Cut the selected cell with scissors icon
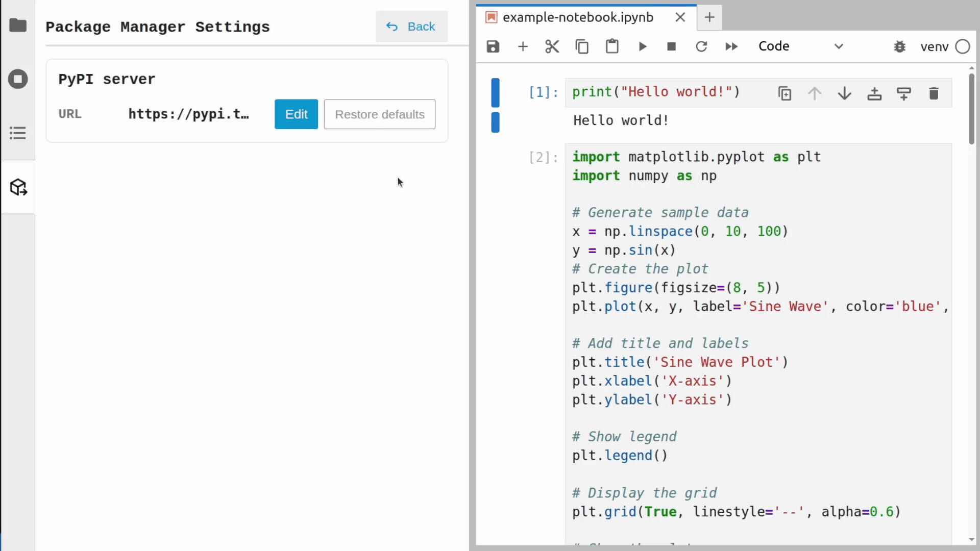The width and height of the screenshot is (980, 551). pyautogui.click(x=552, y=46)
